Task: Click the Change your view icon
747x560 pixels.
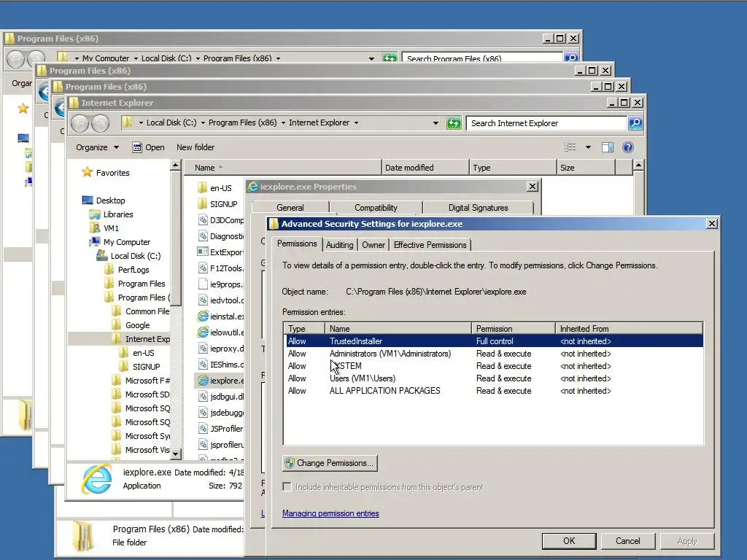Action: pos(570,147)
